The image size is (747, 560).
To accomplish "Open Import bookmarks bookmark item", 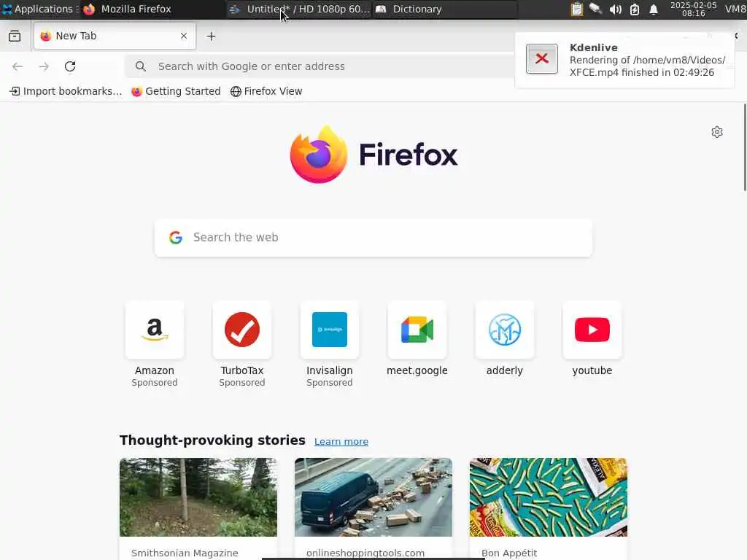I will point(66,91).
